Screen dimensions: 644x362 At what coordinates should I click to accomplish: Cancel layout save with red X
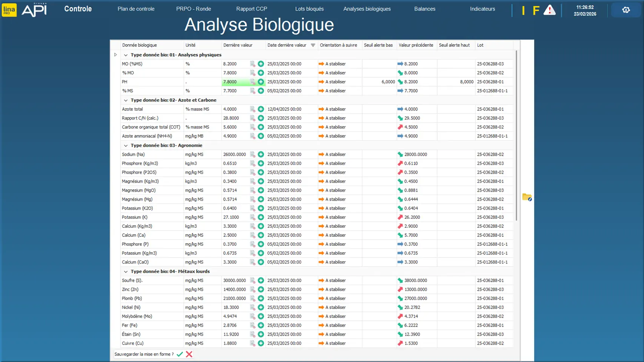pos(189,354)
